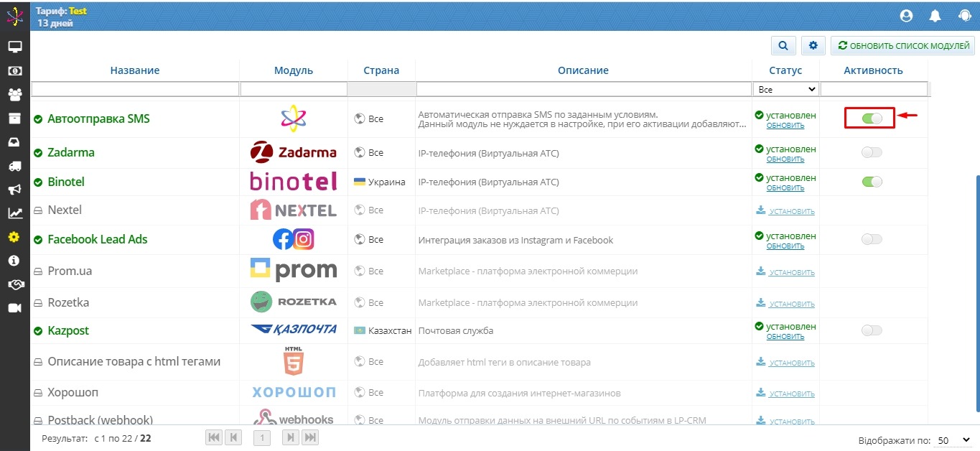Viewport: 980px width, 451px height.
Task: Open the monitor dashboard icon in sidebar
Action: 14,47
